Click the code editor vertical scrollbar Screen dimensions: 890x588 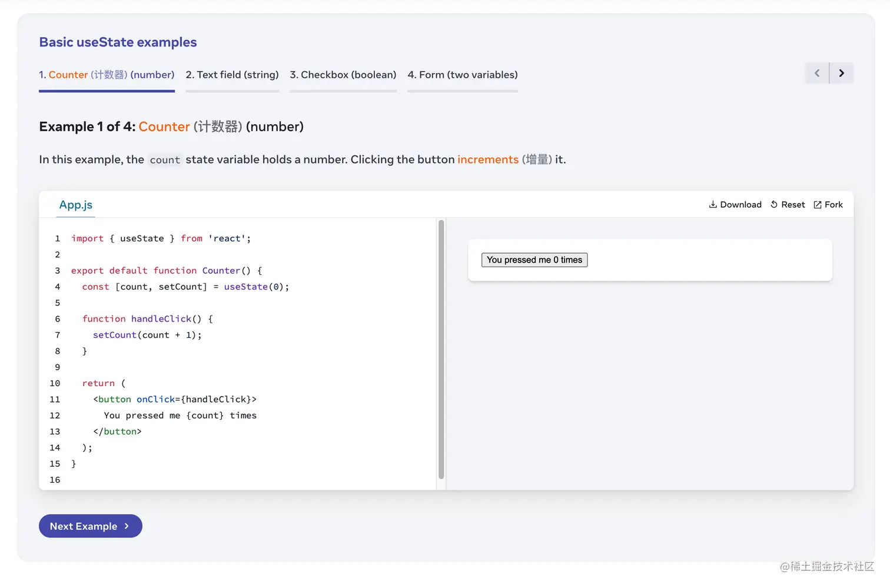(441, 350)
